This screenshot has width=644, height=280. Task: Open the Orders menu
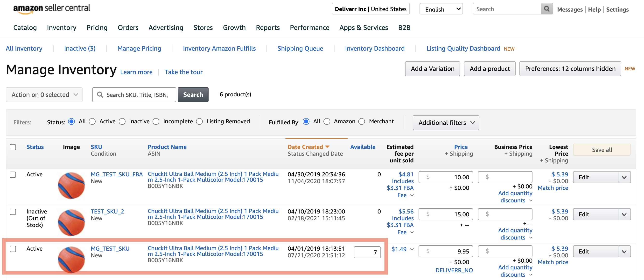tap(128, 27)
